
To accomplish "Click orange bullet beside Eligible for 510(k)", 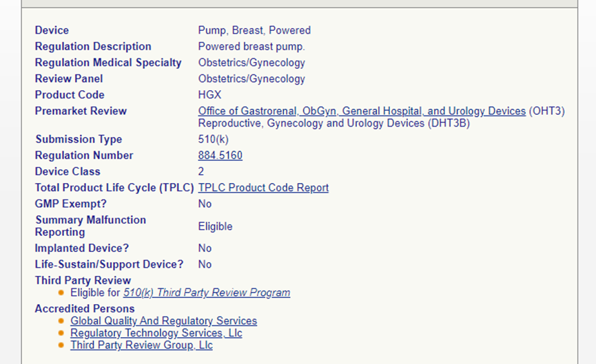I will coord(61,293).
